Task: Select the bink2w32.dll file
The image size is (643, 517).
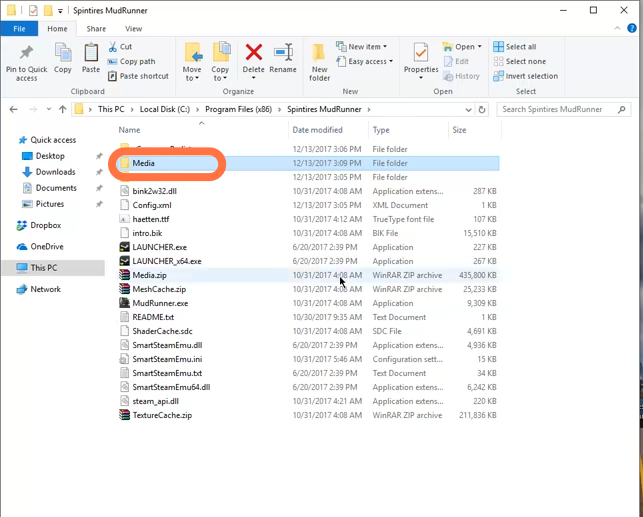Action: 308,191
